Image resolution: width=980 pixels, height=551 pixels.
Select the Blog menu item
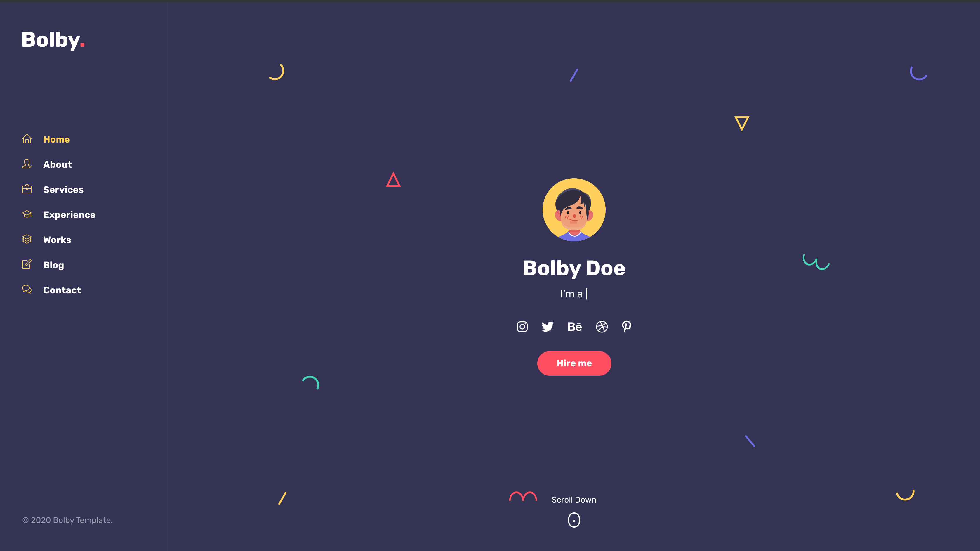(53, 265)
